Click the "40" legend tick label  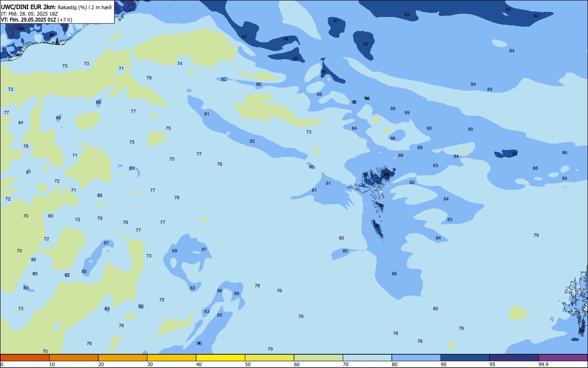point(199,364)
